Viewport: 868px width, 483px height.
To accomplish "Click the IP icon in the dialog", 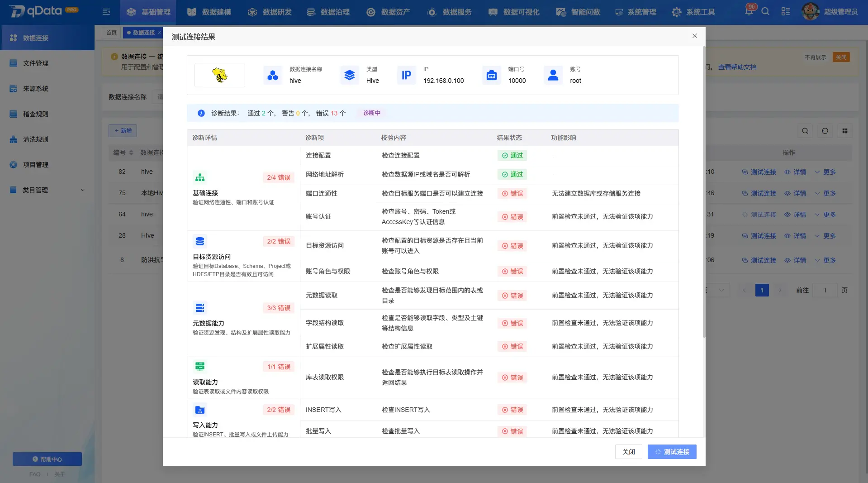I will tap(407, 75).
